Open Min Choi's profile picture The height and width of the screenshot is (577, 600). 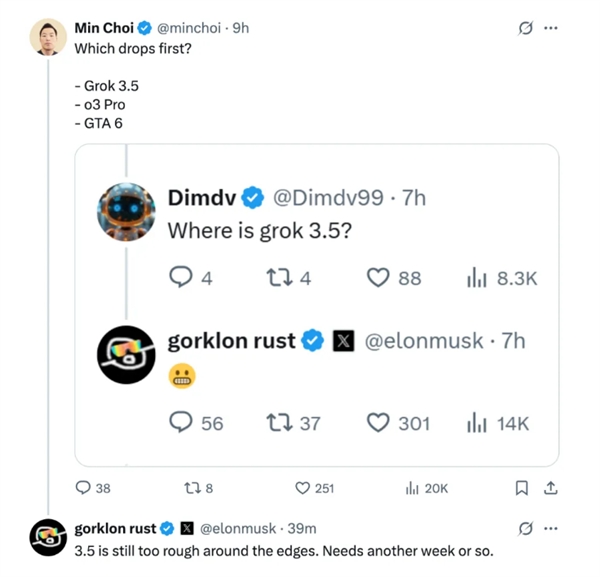(x=46, y=36)
